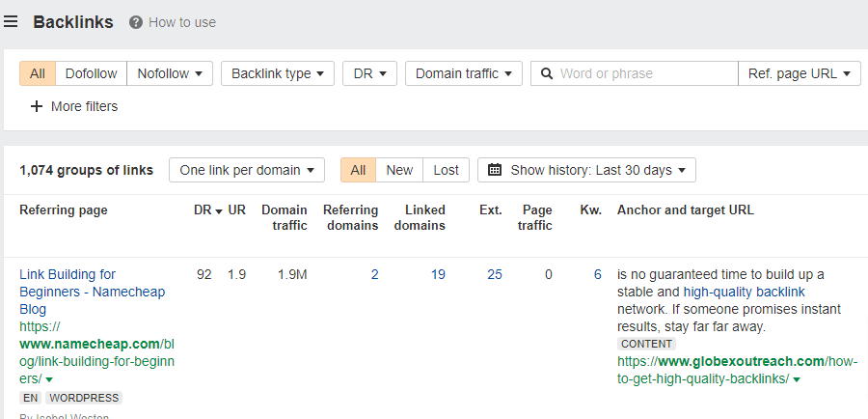The width and height of the screenshot is (868, 419).
Task: Open the globexoutreach.com target URL
Action: point(738,370)
